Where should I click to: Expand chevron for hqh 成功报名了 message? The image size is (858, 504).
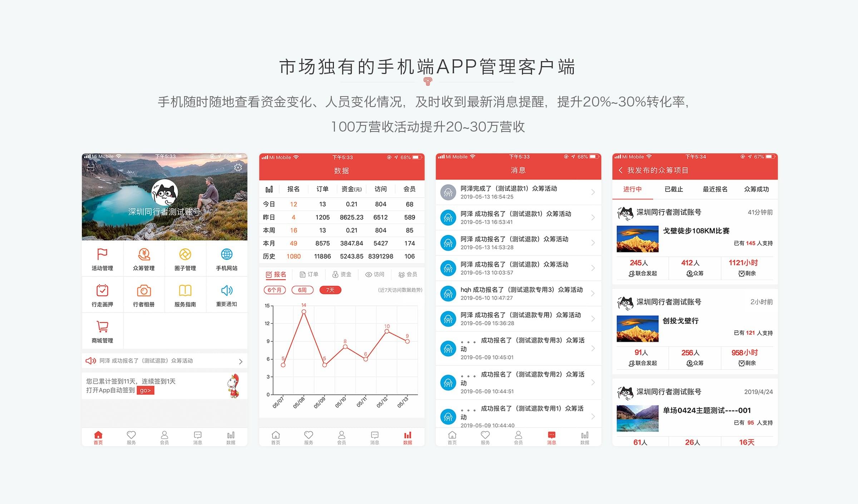coord(593,293)
